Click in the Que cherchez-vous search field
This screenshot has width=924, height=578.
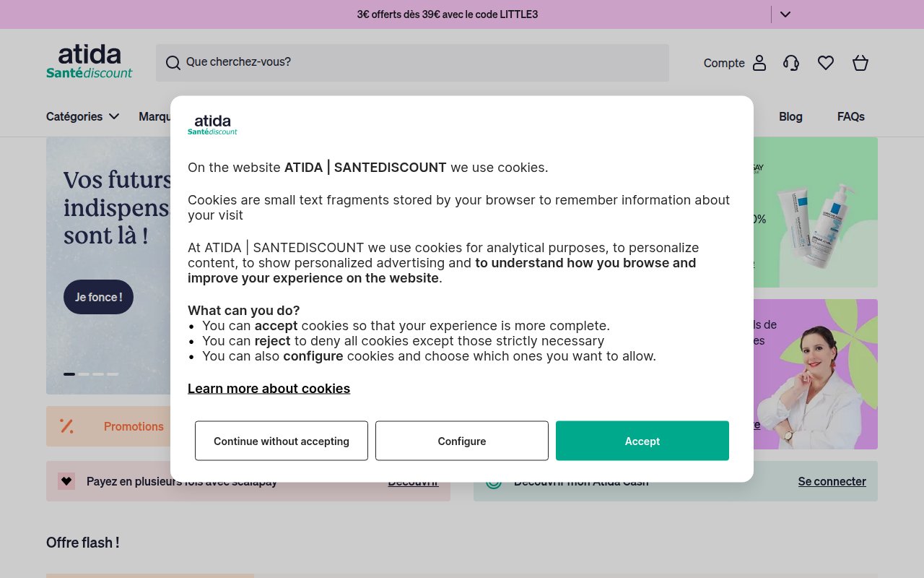(x=412, y=63)
